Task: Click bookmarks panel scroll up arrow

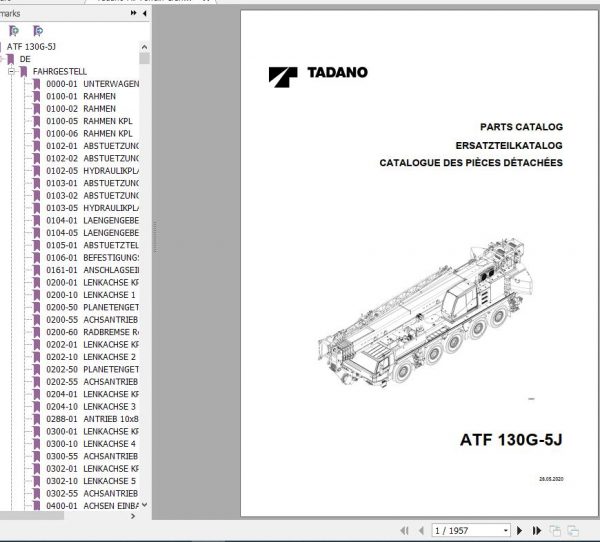Action: tap(144, 47)
